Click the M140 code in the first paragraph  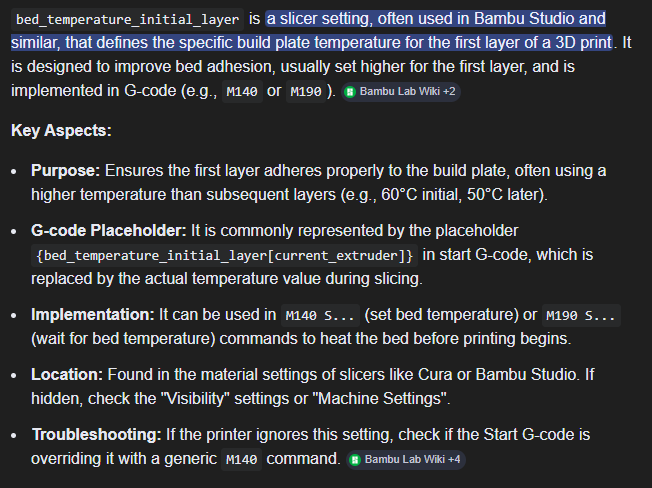pyautogui.click(x=243, y=91)
